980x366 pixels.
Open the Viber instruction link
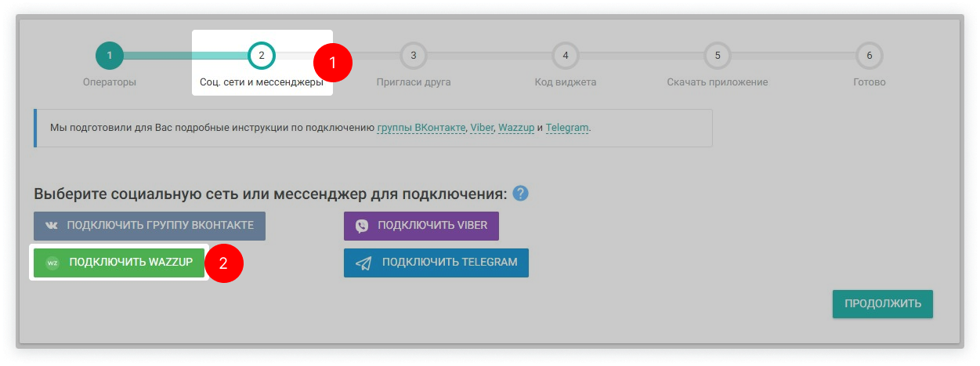[x=482, y=128]
